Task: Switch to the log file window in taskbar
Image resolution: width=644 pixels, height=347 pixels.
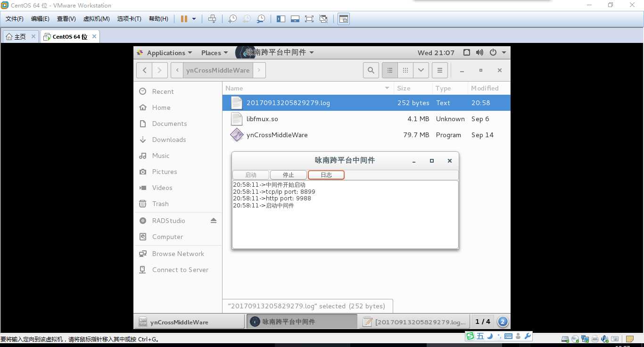Action: click(415, 322)
